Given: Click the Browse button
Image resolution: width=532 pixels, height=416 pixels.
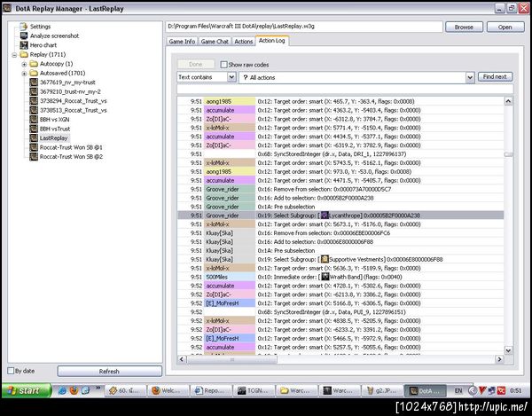Looking at the screenshot, I should pos(464,27).
